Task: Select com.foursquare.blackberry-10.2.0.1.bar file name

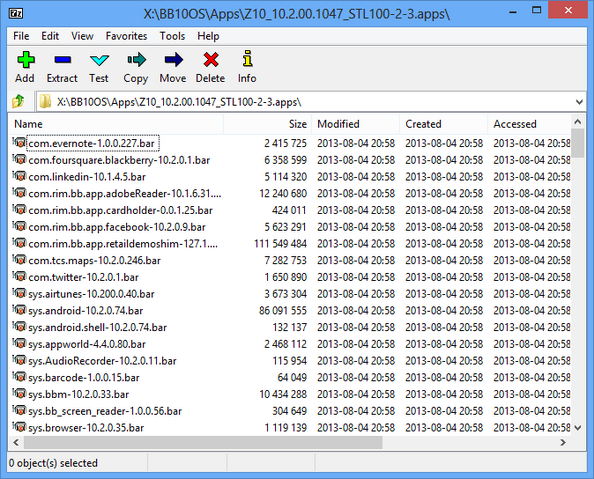Action: (x=119, y=160)
